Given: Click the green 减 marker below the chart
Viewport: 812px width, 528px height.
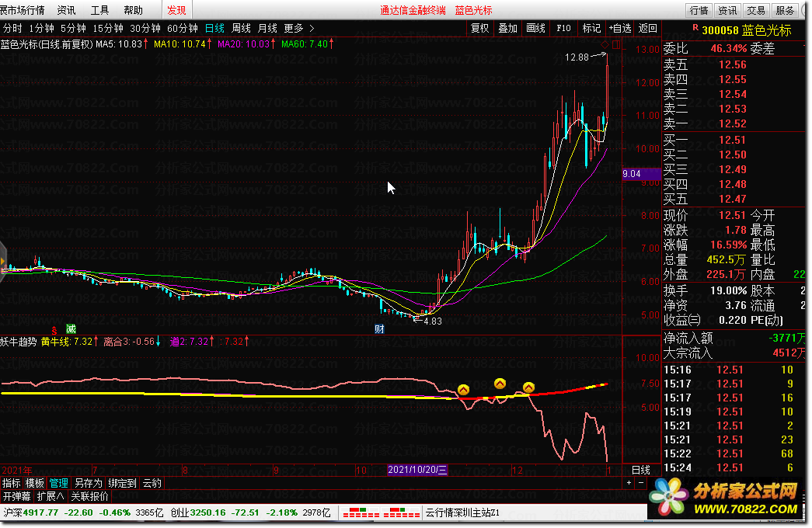Looking at the screenshot, I should (x=71, y=328).
